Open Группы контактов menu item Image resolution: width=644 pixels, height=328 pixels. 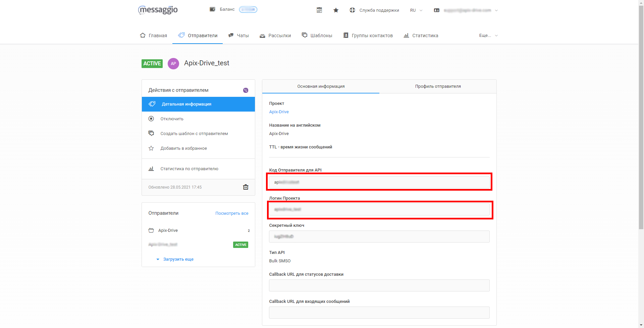[368, 36]
